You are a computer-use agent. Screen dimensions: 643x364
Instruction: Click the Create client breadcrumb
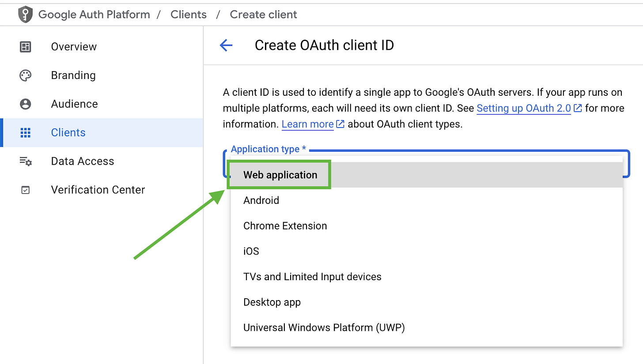[264, 15]
